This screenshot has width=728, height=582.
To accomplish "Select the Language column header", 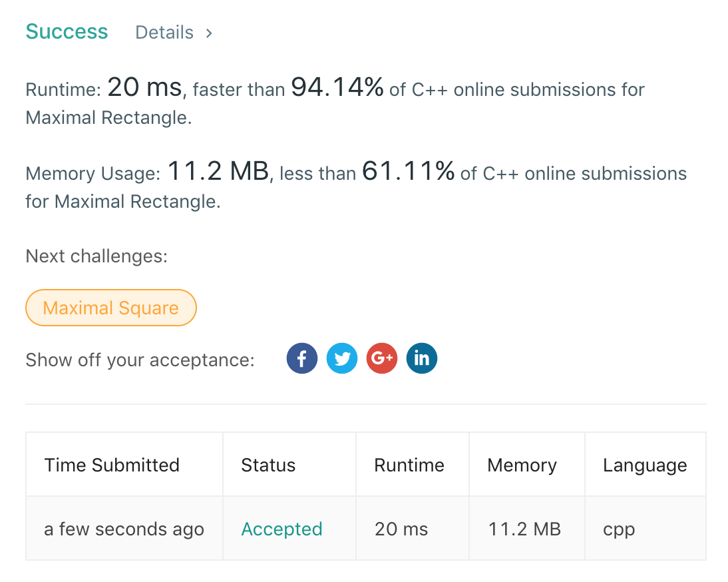I will pos(645,465).
